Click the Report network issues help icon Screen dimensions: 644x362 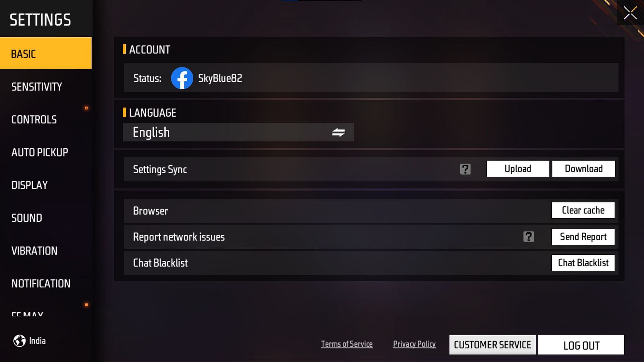tap(529, 236)
